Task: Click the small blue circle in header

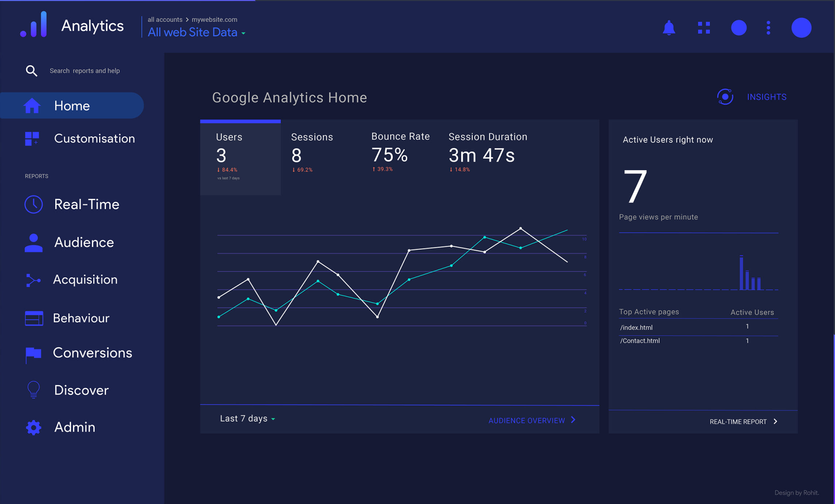Action: (x=738, y=28)
